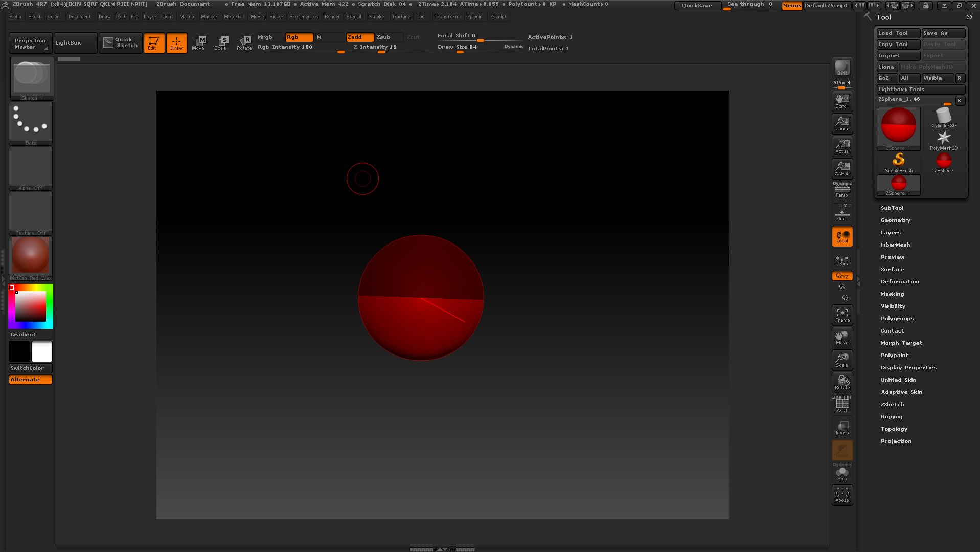980x554 pixels.
Task: Select the right-shelf Rotate view icon
Action: coord(842,383)
